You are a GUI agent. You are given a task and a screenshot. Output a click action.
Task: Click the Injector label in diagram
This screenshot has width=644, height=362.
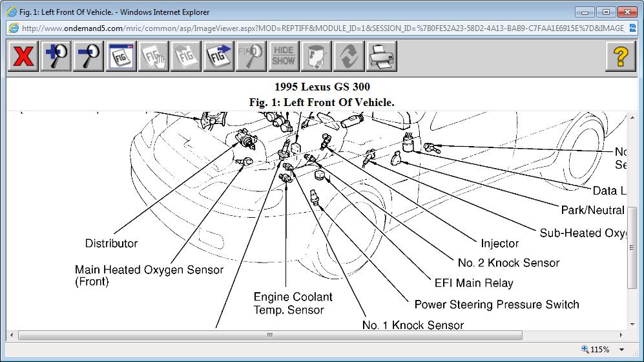[x=499, y=243]
